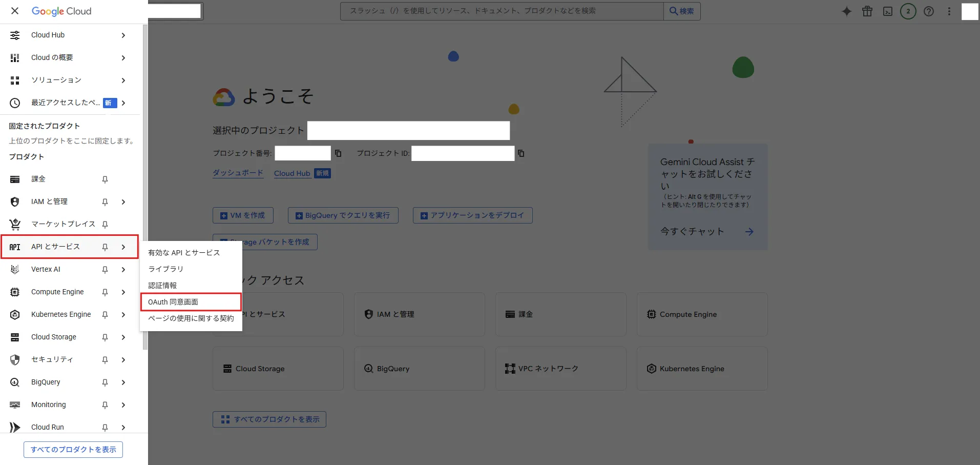Expand Compute Engine submenu chevron
Viewport: 980px width, 465px height.
coord(123,292)
